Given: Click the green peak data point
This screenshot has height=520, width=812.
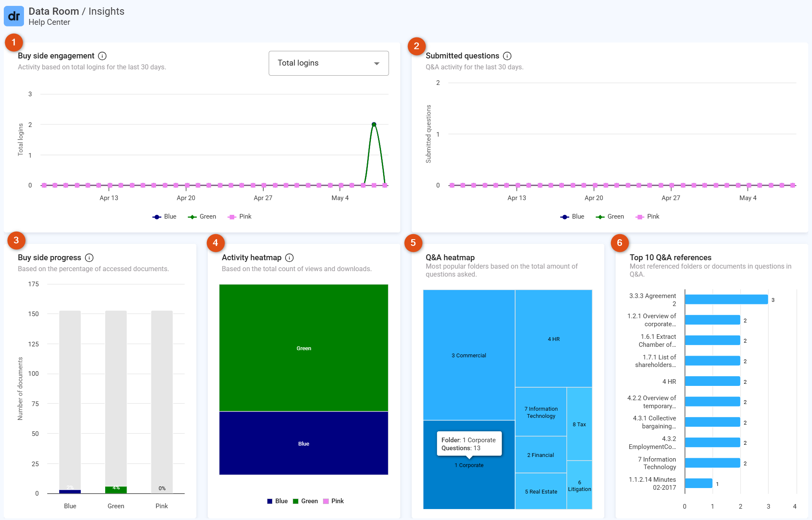Looking at the screenshot, I should (374, 124).
